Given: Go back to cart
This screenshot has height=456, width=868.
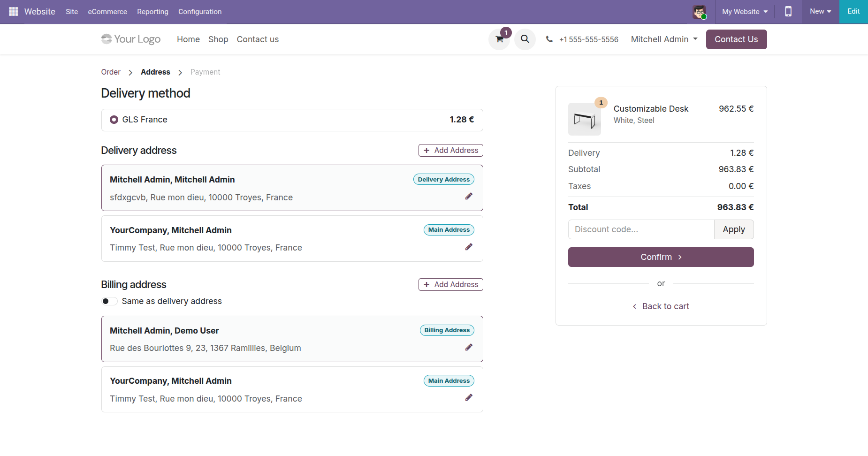Looking at the screenshot, I should (661, 306).
